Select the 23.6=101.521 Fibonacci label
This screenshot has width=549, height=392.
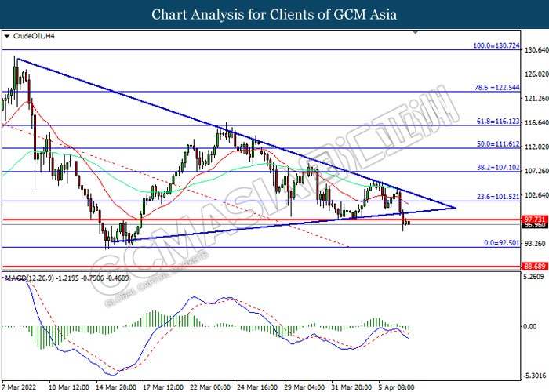[498, 197]
